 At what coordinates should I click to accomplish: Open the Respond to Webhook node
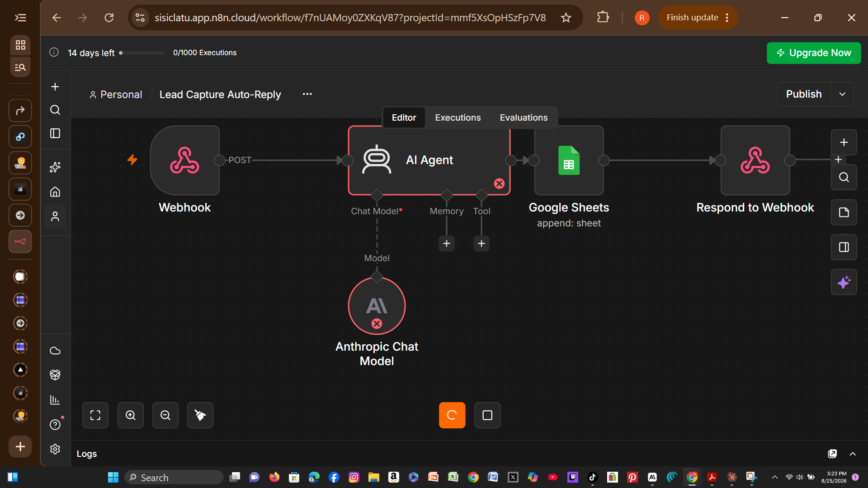755,160
